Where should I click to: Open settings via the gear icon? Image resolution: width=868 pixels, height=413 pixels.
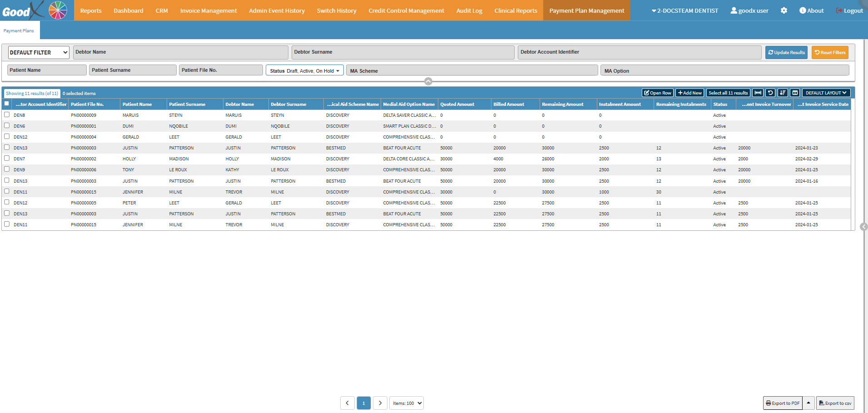point(784,10)
